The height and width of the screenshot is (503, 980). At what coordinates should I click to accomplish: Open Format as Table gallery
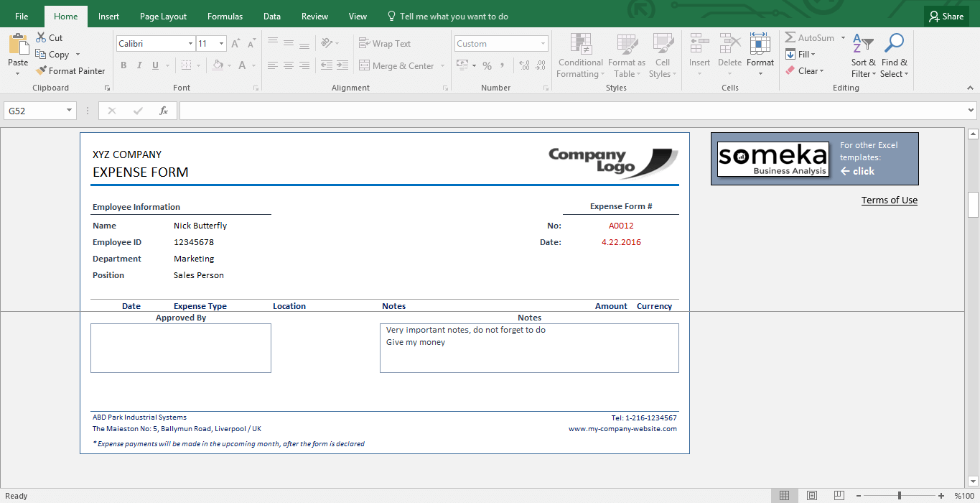[626, 56]
